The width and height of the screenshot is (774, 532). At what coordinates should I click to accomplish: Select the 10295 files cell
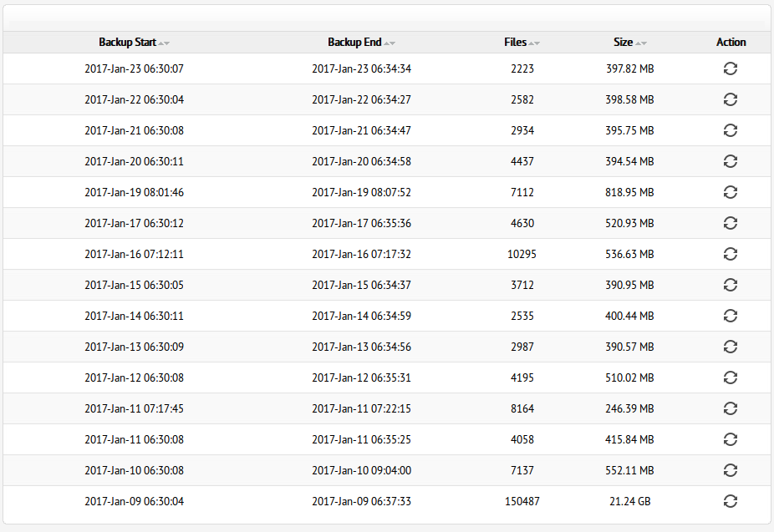pos(522,254)
